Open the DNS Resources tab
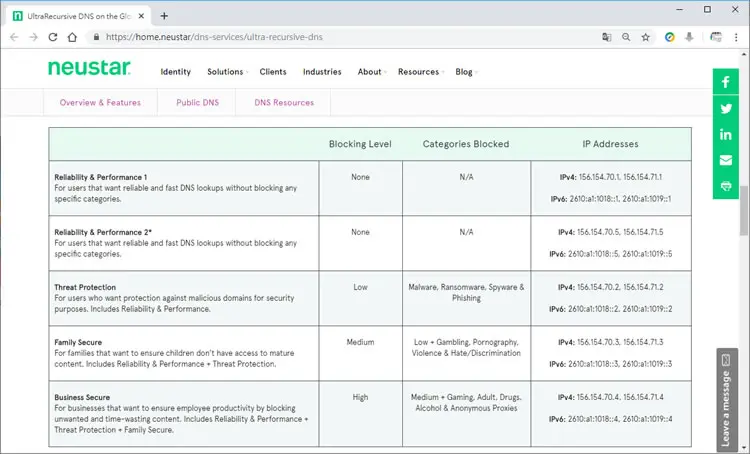750x454 pixels. coord(284,102)
